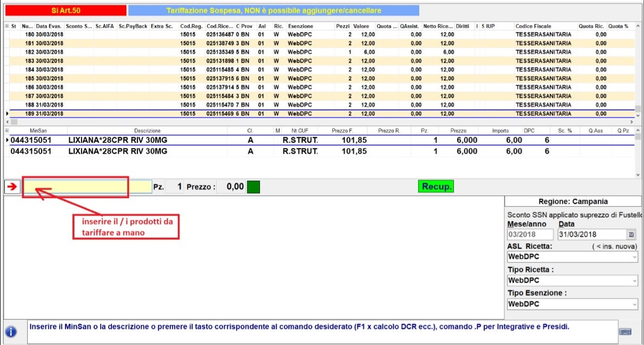Click the Descrizione column header in products grid
This screenshot has height=345, width=644.
pos(147,130)
